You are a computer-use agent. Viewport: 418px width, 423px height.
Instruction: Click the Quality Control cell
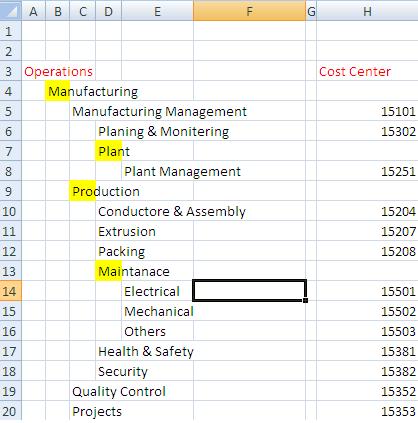point(119,391)
